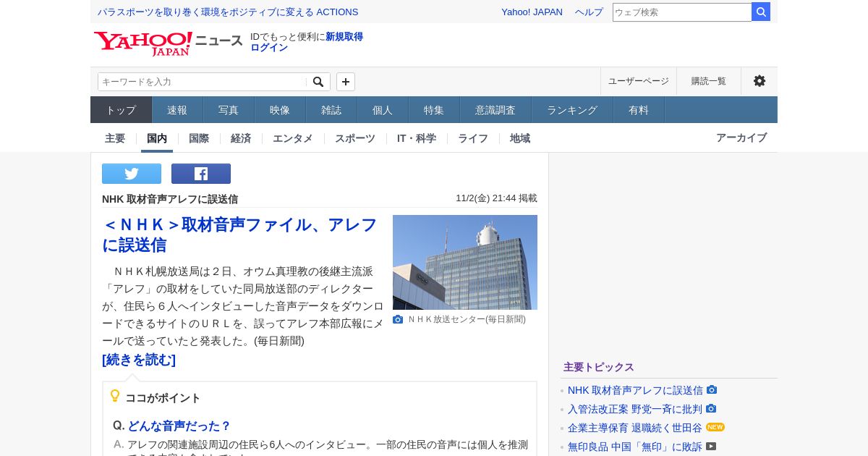Click the plus button beside the keyword search
The height and width of the screenshot is (456, 868).
(x=346, y=82)
